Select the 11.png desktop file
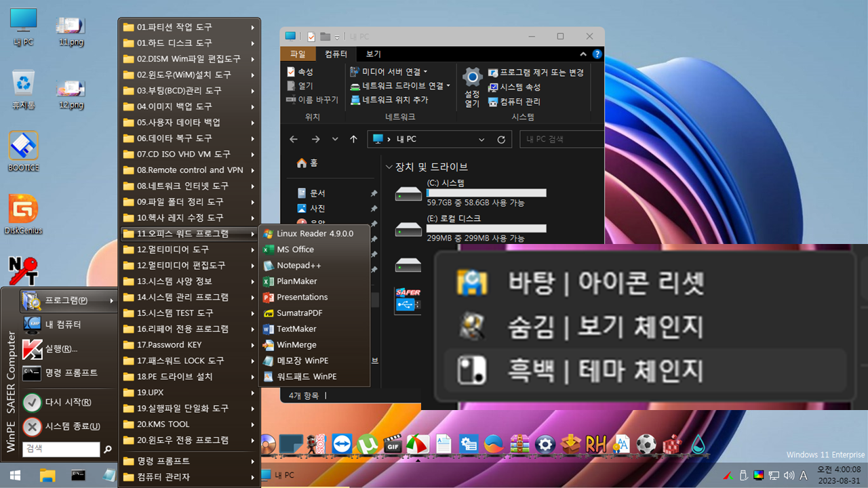 click(71, 30)
